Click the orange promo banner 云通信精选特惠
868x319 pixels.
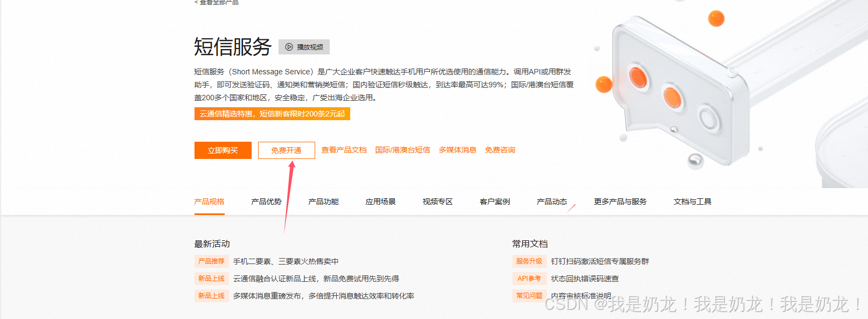click(x=272, y=114)
